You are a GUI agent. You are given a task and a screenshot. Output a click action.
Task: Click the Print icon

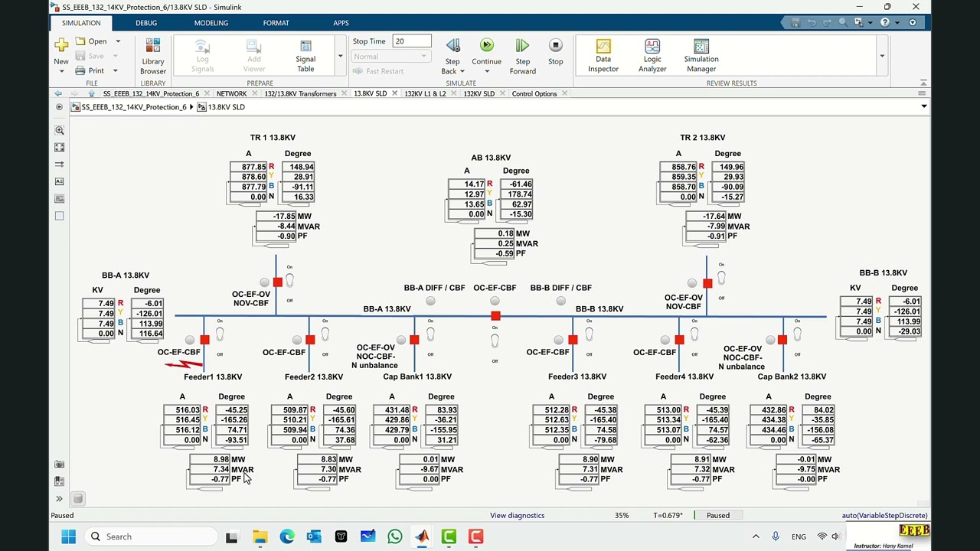coord(80,70)
